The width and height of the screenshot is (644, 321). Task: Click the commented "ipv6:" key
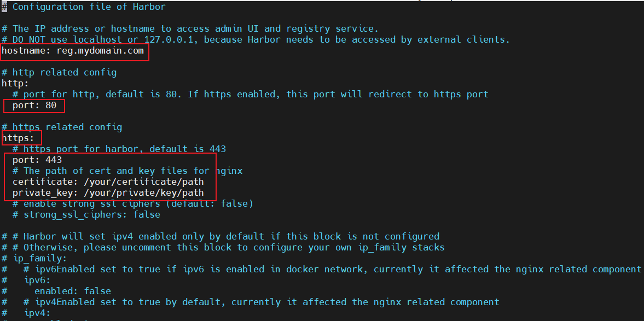tap(37, 280)
